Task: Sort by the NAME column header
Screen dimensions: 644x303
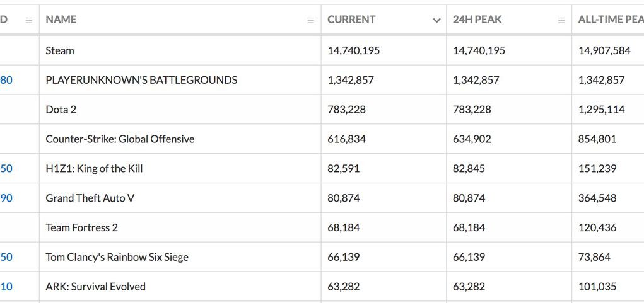Action: pyautogui.click(x=61, y=20)
